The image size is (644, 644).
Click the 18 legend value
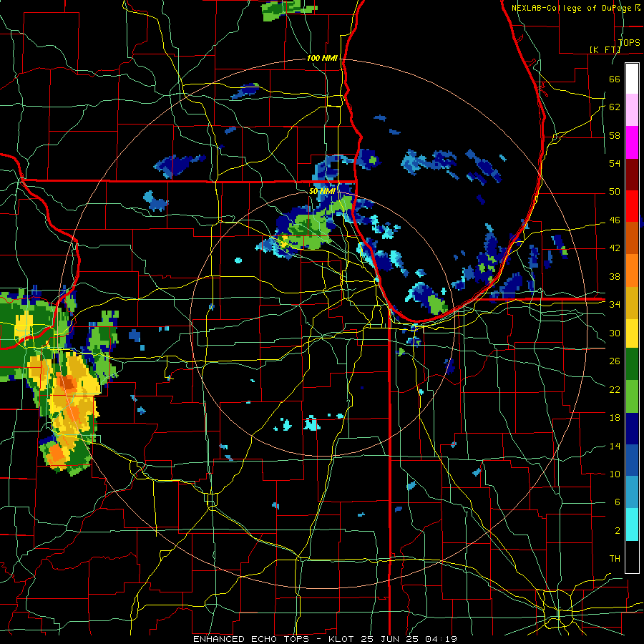(615, 418)
